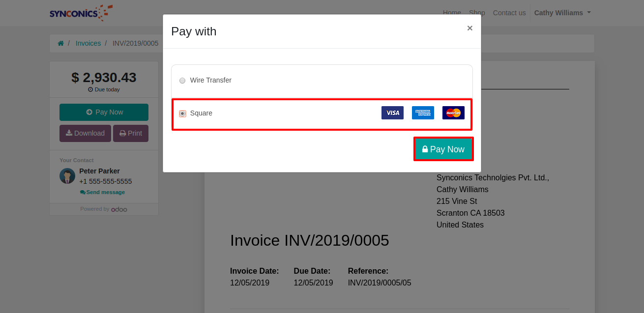Click the American Express card icon
644x313 pixels.
pyautogui.click(x=423, y=113)
